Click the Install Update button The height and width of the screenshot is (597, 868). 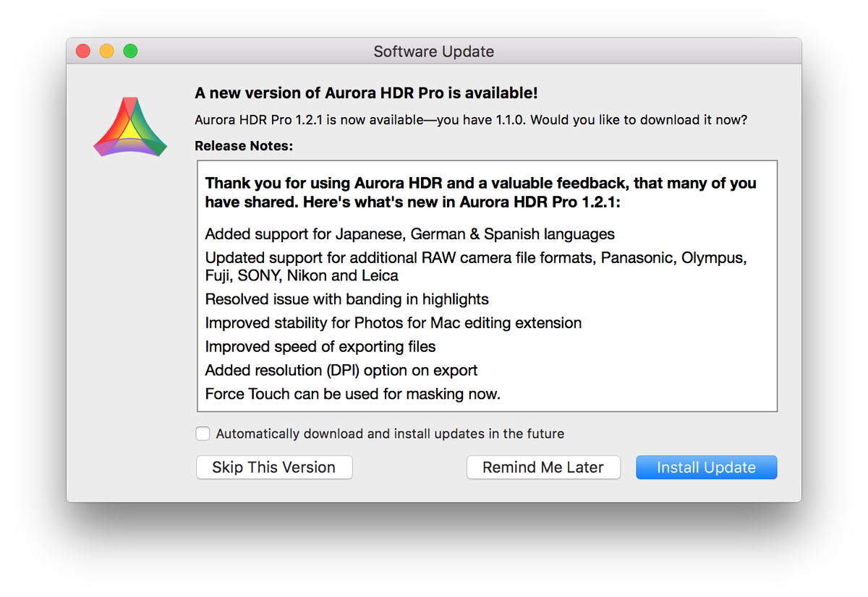pos(707,468)
